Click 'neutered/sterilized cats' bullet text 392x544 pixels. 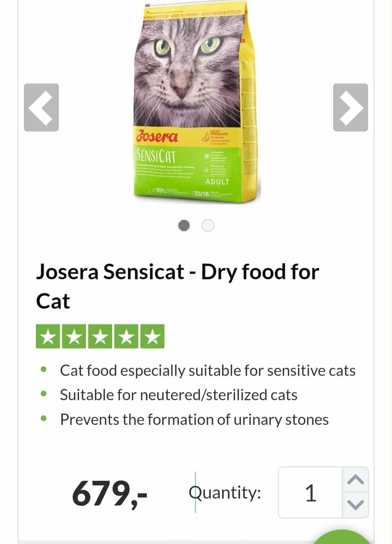pos(178,395)
